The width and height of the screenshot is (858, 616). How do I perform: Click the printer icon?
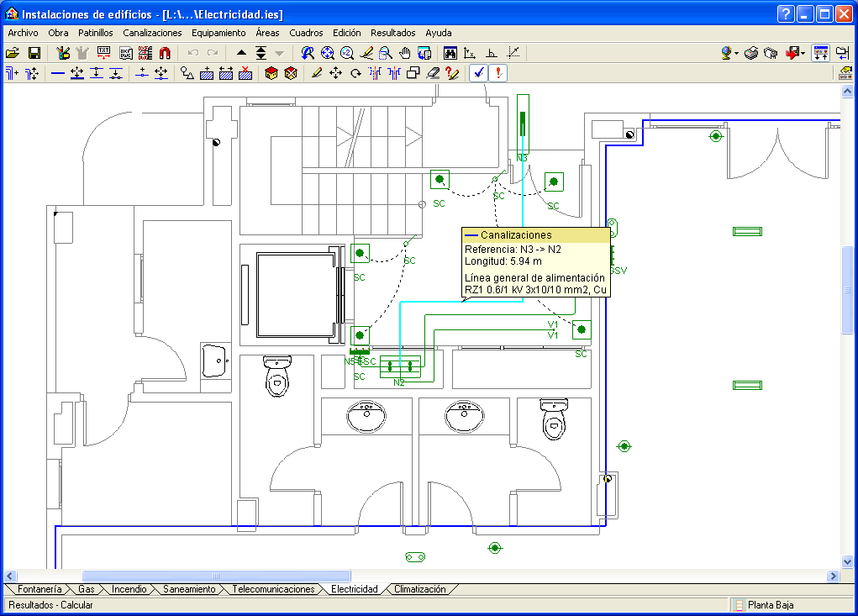(x=751, y=53)
